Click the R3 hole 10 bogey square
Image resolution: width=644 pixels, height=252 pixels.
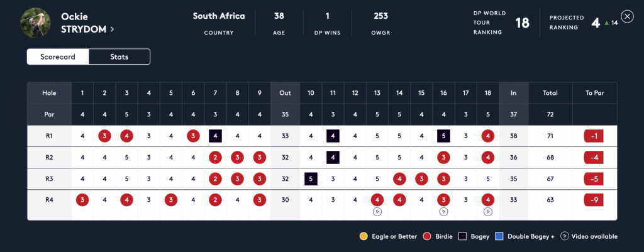pos(311,178)
